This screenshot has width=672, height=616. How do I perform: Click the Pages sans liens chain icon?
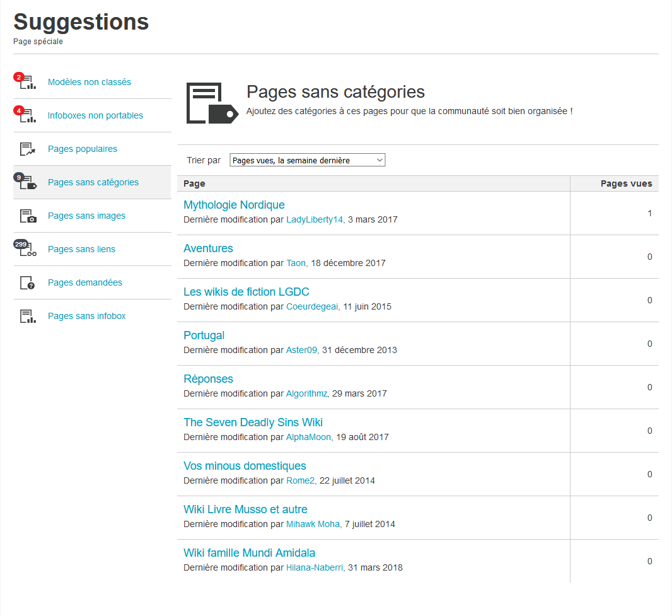tap(28, 250)
